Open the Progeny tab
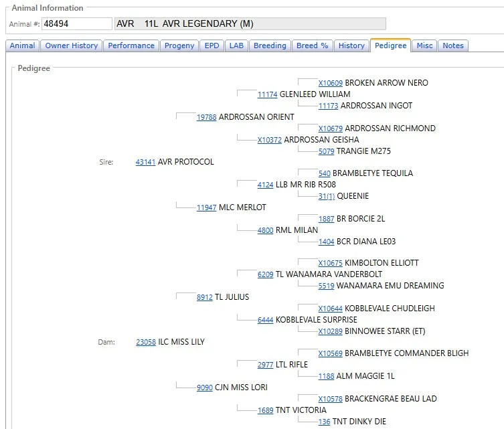This screenshot has width=504, height=429. 179,46
